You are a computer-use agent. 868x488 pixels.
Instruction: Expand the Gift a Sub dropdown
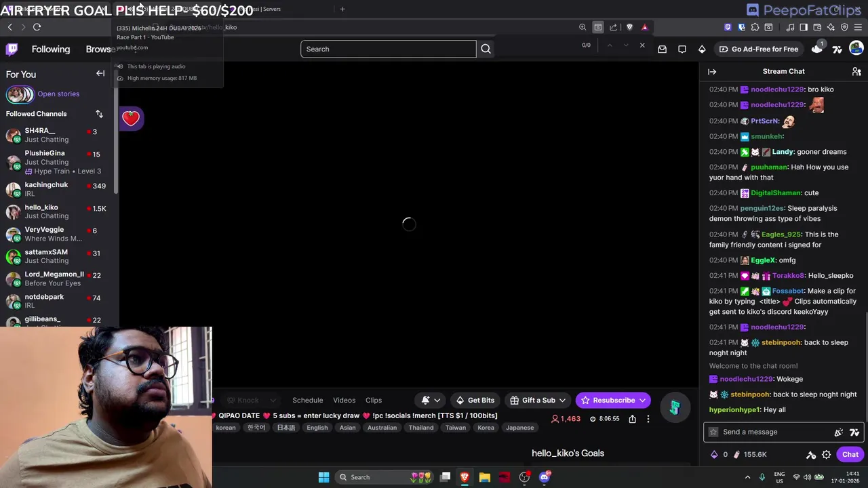(x=562, y=401)
